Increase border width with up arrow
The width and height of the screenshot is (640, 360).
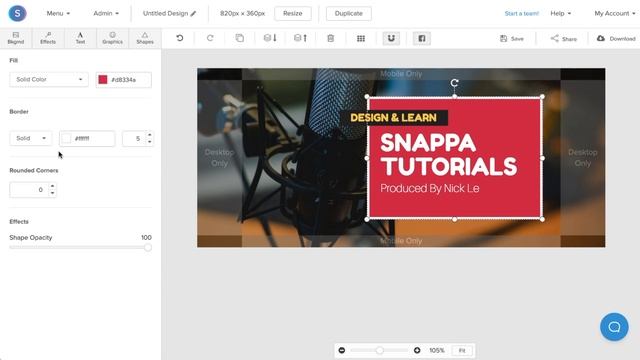150,135
